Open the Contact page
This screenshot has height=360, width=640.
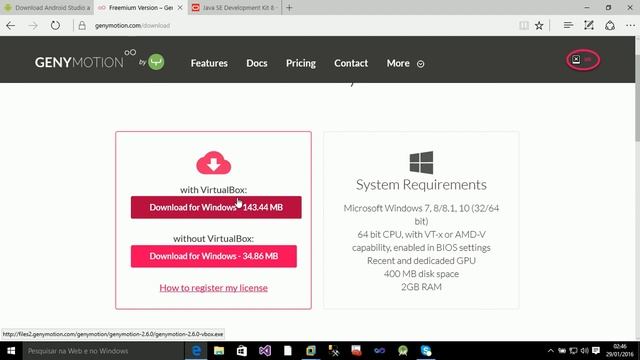(x=351, y=63)
